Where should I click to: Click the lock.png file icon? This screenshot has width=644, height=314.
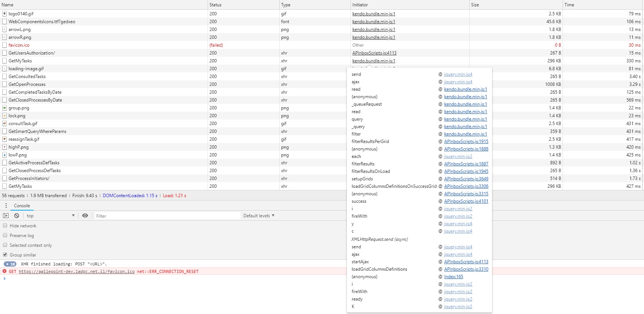click(4, 116)
